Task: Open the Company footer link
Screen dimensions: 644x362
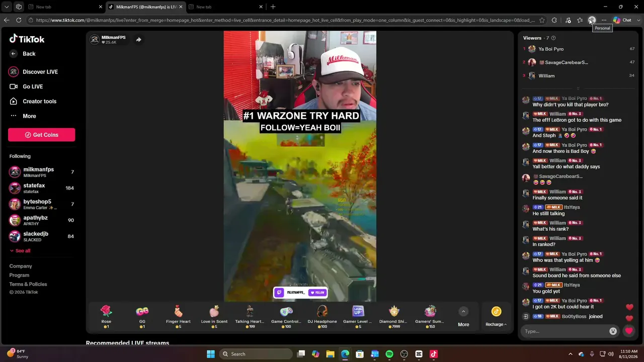Action: point(21,266)
